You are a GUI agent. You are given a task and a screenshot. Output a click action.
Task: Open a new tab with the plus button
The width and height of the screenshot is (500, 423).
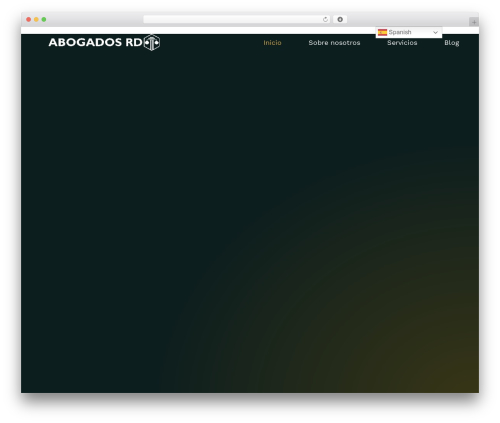pyautogui.click(x=474, y=22)
